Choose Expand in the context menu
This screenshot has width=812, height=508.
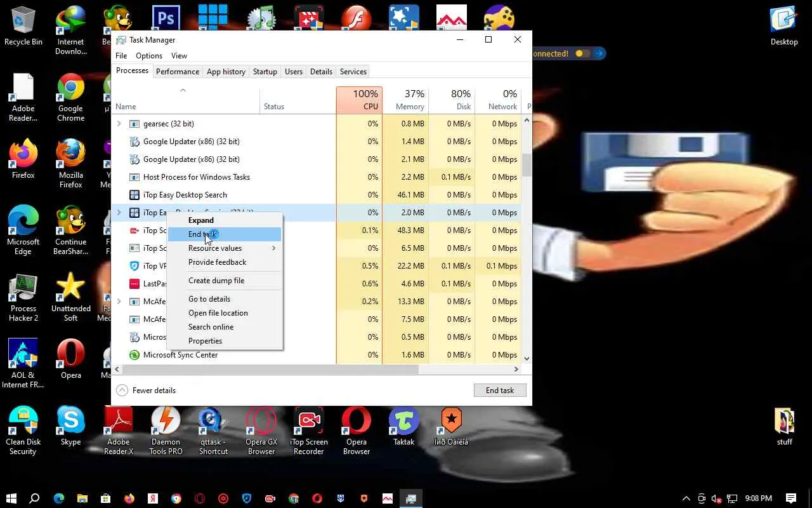pyautogui.click(x=225, y=220)
